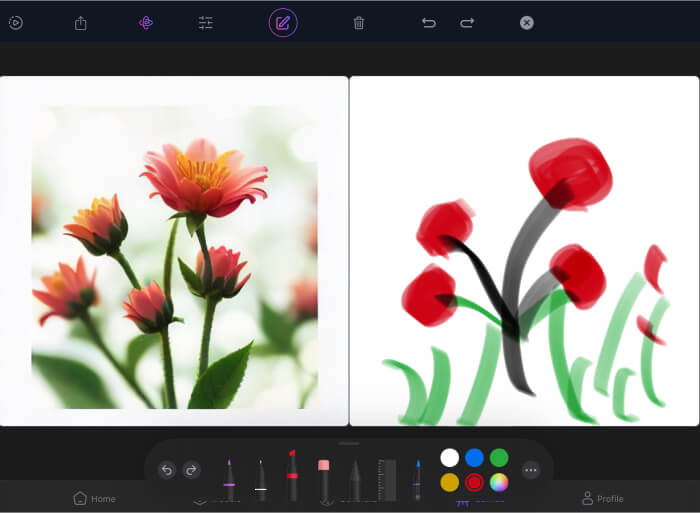700x513 pixels.
Task: Select the purple-tipped pen tool
Action: pos(229,479)
